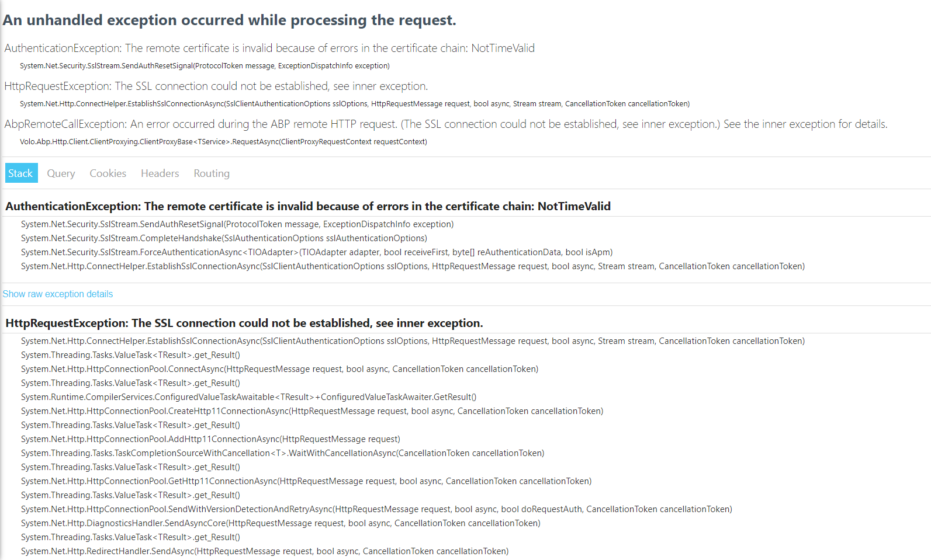Image resolution: width=931 pixels, height=560 pixels.
Task: Click the CreateHttp11ConnectionAsync stack frame
Action: click(x=312, y=411)
